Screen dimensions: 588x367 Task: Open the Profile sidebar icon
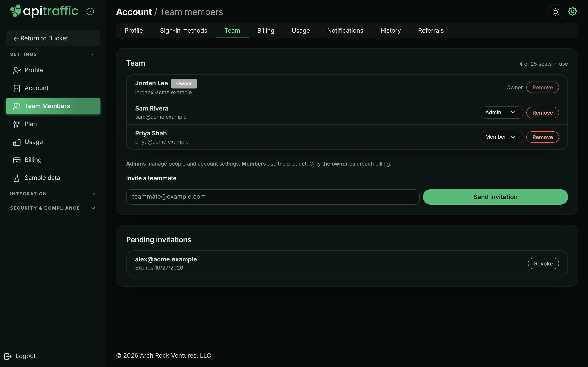17,70
